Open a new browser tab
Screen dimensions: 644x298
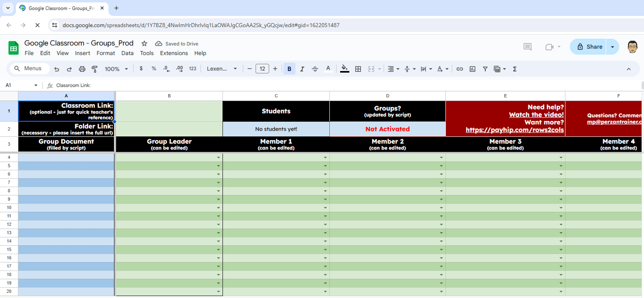pos(116,8)
